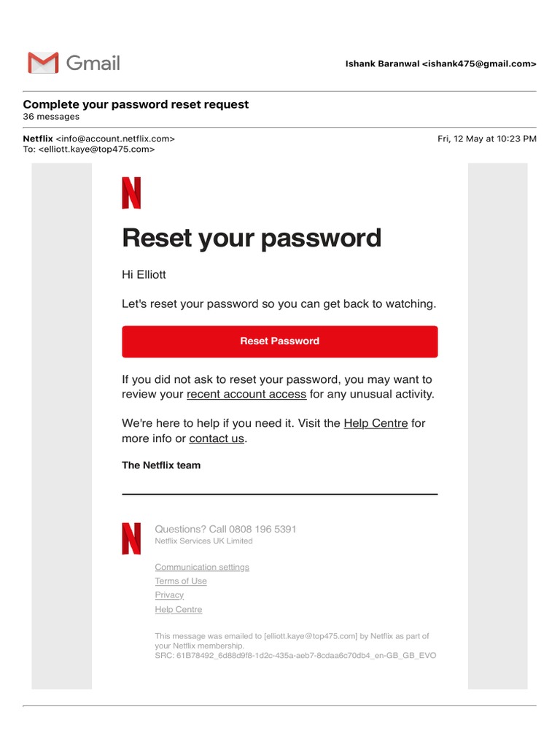Image resolution: width=560 pixels, height=747 pixels.
Task: Click the Netflix N logo at top
Action: coord(131,193)
